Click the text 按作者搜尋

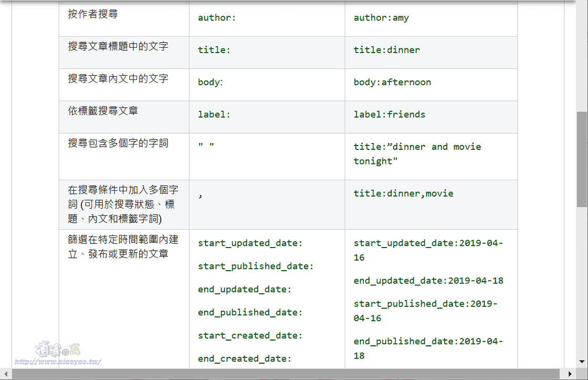click(x=92, y=14)
